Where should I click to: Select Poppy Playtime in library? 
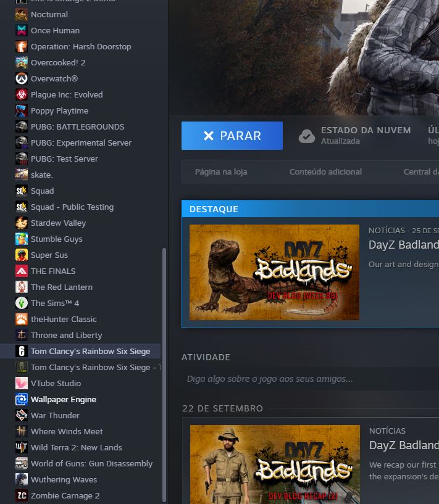(x=80, y=111)
